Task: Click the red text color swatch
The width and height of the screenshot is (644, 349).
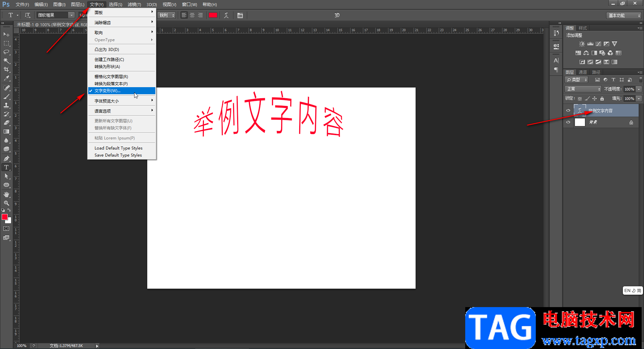Action: click(x=213, y=15)
